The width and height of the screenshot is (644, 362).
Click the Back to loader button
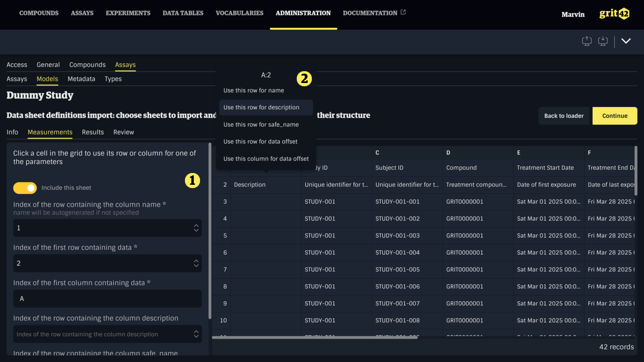(564, 115)
